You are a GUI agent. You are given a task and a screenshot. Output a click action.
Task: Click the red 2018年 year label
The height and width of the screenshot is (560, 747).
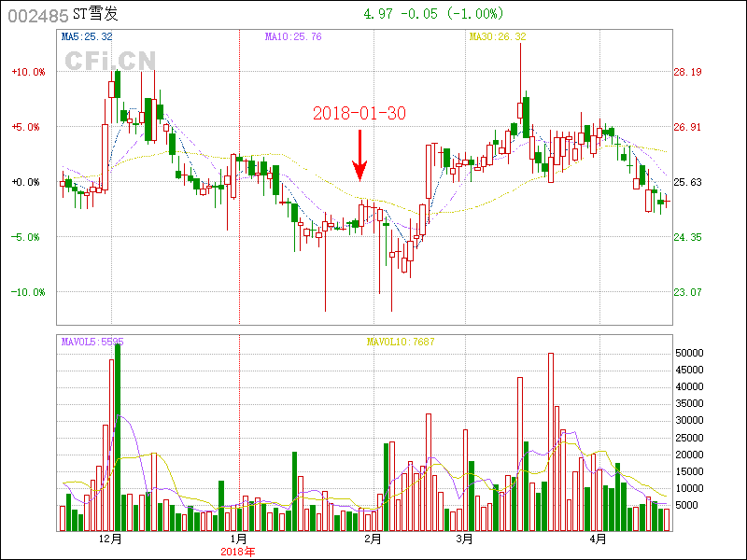click(x=239, y=552)
